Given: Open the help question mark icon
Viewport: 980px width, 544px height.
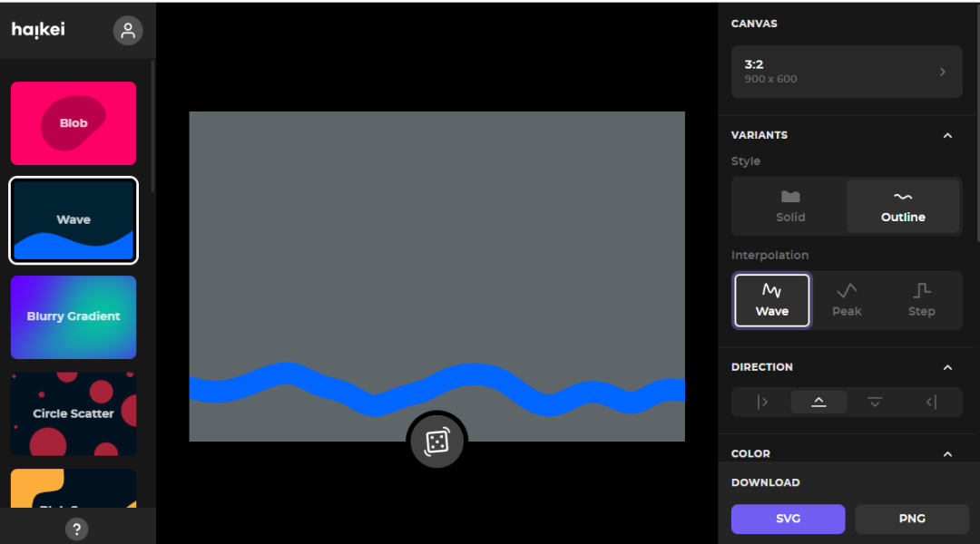Looking at the screenshot, I should [77, 529].
